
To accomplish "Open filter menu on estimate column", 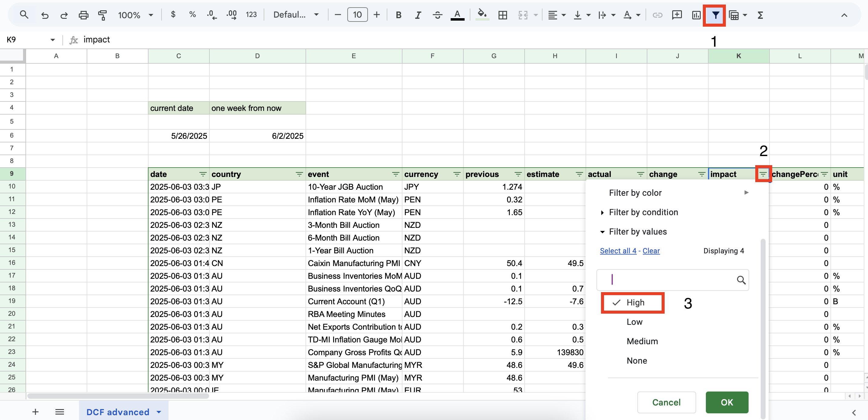I will point(579,174).
